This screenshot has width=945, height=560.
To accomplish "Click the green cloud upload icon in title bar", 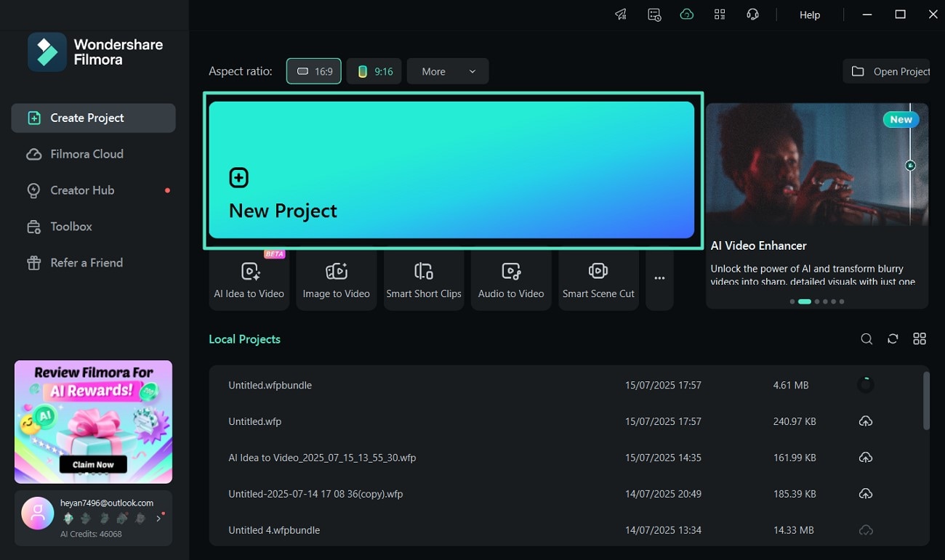I will [687, 15].
